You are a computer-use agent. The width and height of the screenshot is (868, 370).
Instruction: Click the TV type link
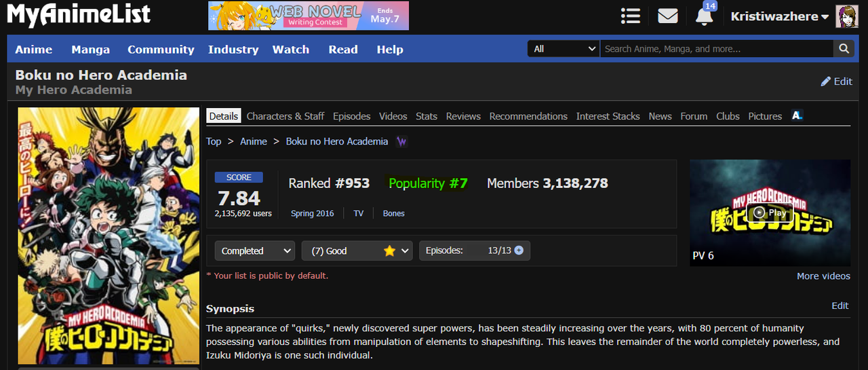(359, 213)
